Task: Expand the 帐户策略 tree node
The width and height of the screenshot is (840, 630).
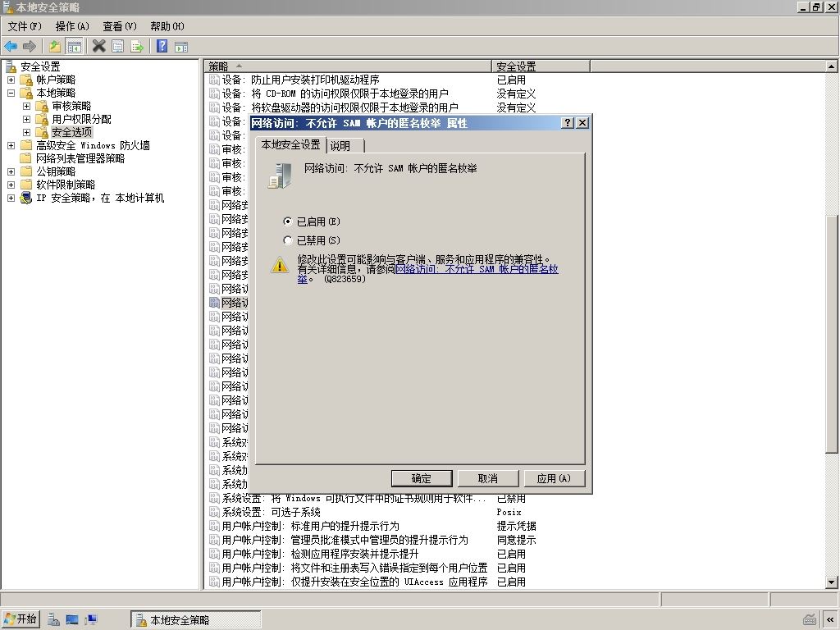Action: coord(11,80)
